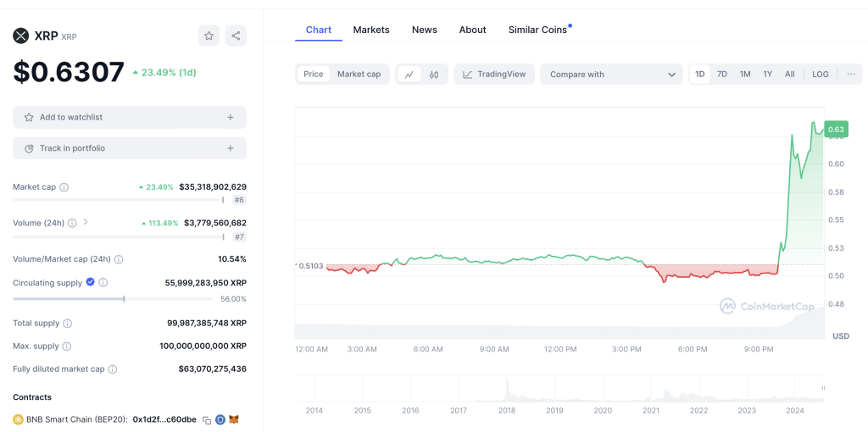Click the star favorite icon beside XRP
Viewport: 868px width, 432px height.
209,36
